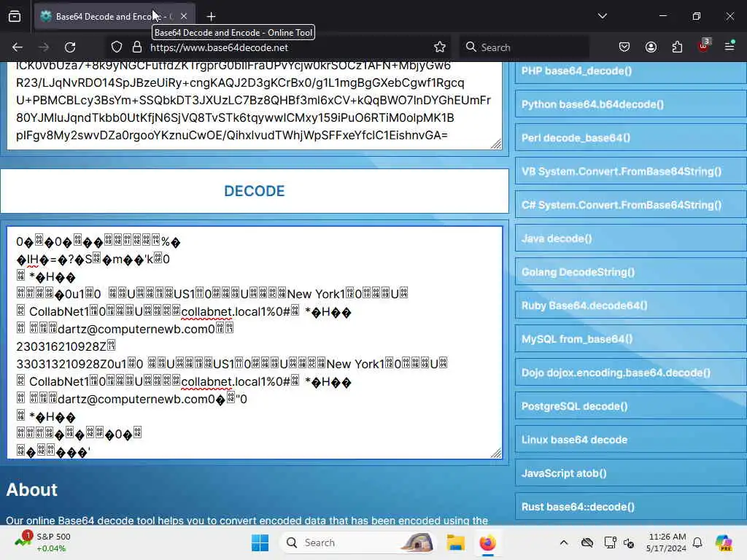The width and height of the screenshot is (747, 560).
Task: Click inside the encoded input text area
Action: point(255,106)
